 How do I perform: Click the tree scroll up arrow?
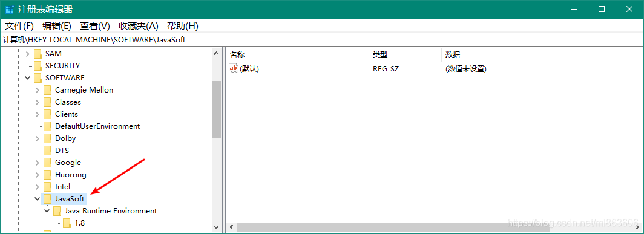click(x=217, y=53)
